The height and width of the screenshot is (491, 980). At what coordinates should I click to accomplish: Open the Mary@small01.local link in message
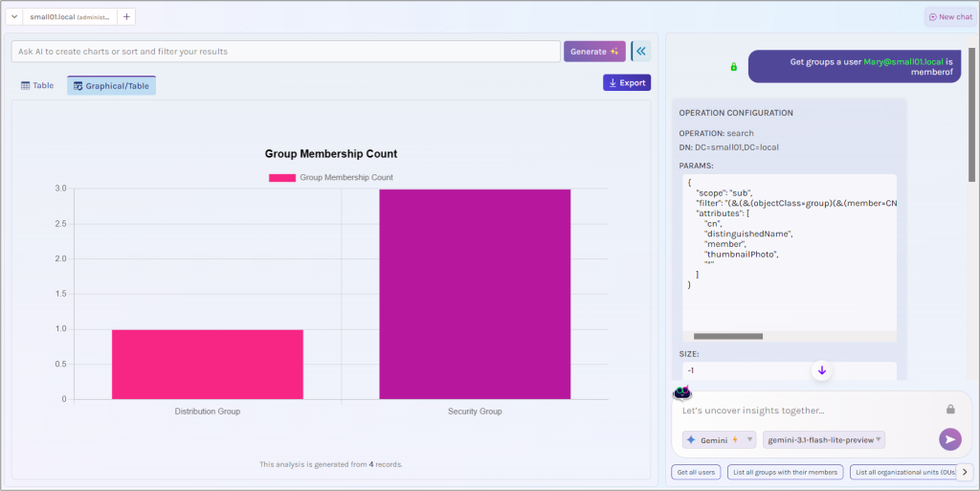pyautogui.click(x=903, y=62)
